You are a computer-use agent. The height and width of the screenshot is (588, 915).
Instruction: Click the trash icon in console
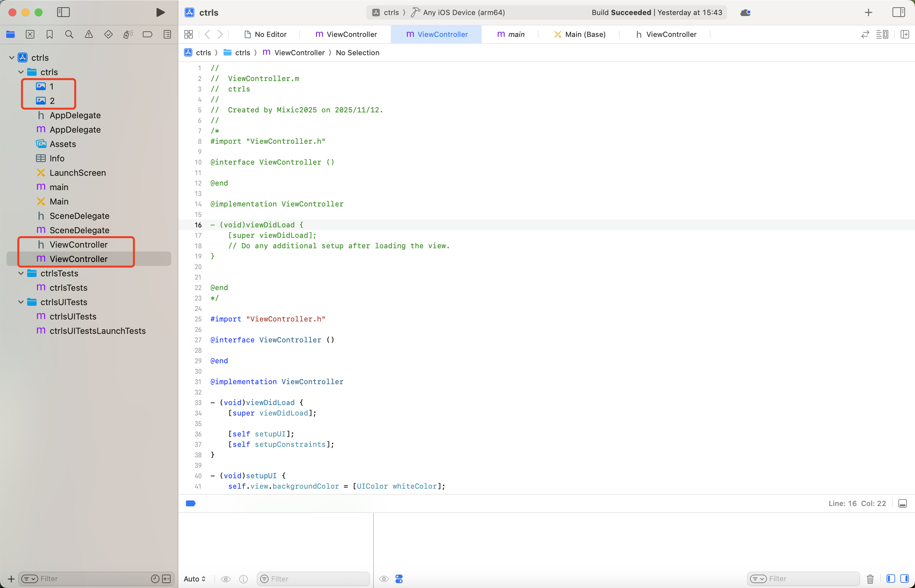click(870, 579)
